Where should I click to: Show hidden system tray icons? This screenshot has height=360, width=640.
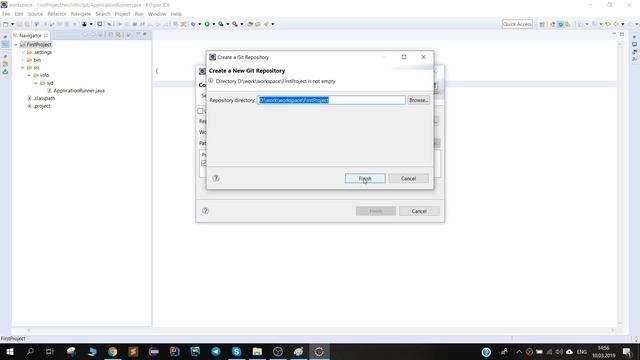tap(519, 351)
